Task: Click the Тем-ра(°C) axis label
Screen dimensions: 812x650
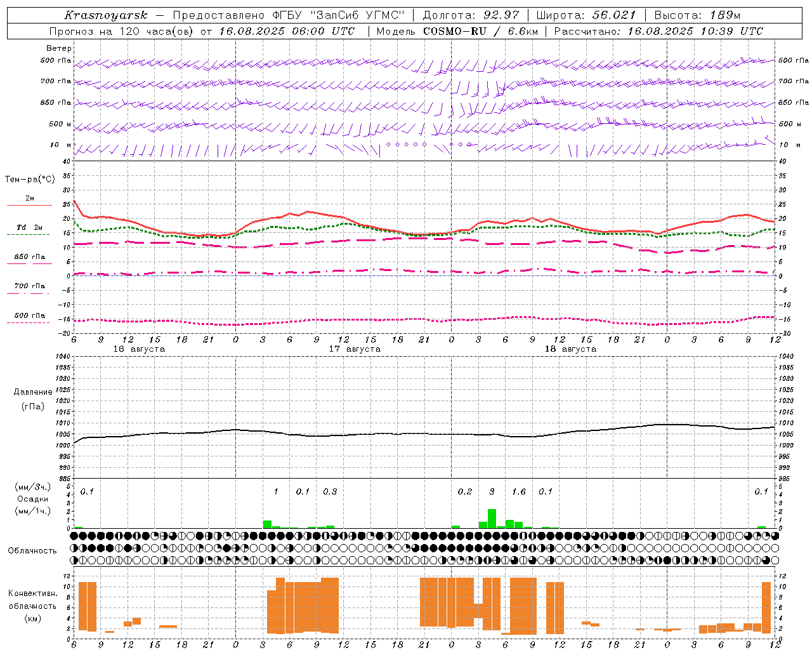Action: pos(30,180)
